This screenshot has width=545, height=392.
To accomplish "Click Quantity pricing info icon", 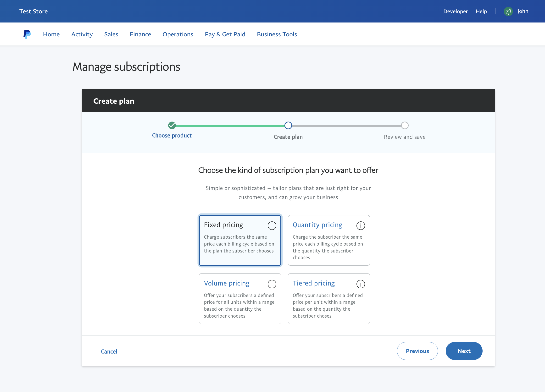I will (361, 225).
